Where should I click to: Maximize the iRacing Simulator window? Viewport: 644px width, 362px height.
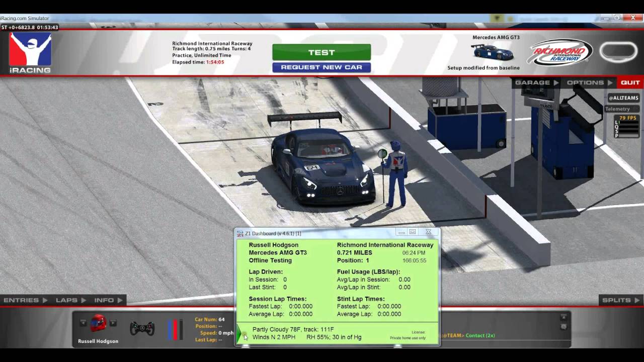point(617,18)
